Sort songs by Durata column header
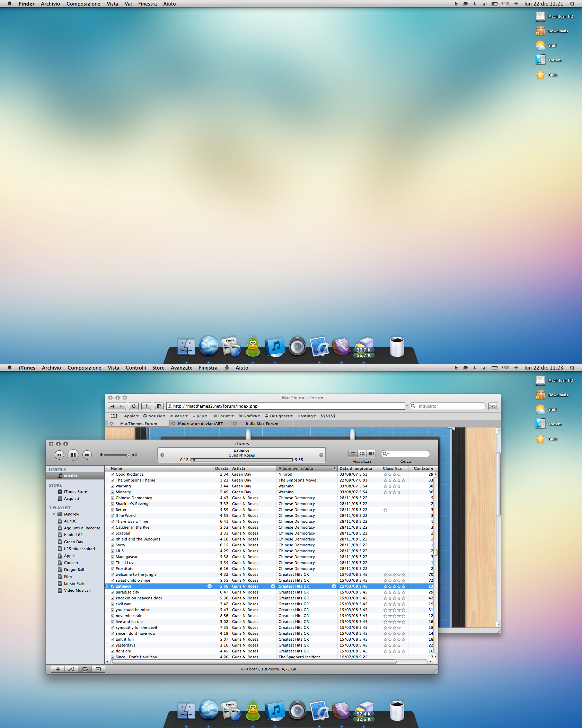 [x=222, y=468]
